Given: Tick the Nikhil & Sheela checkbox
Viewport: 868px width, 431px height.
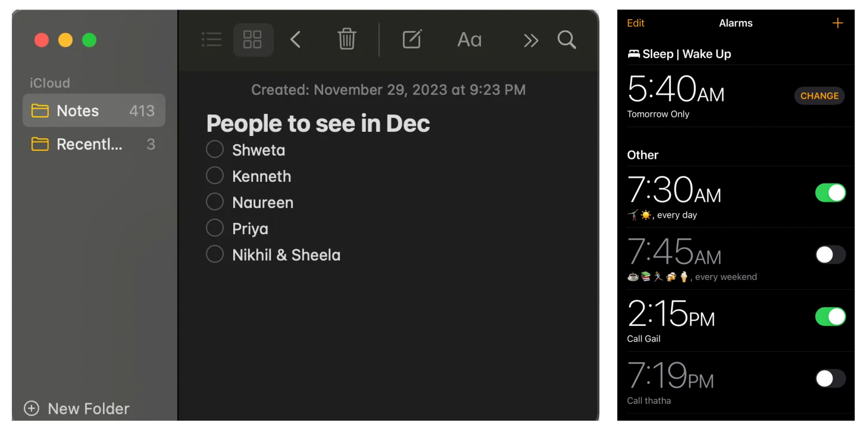Looking at the screenshot, I should (x=215, y=254).
